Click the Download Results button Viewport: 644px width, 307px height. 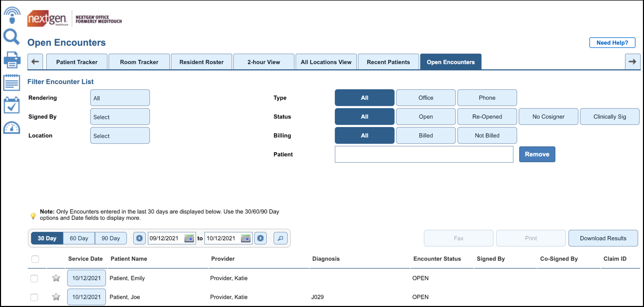pyautogui.click(x=603, y=238)
